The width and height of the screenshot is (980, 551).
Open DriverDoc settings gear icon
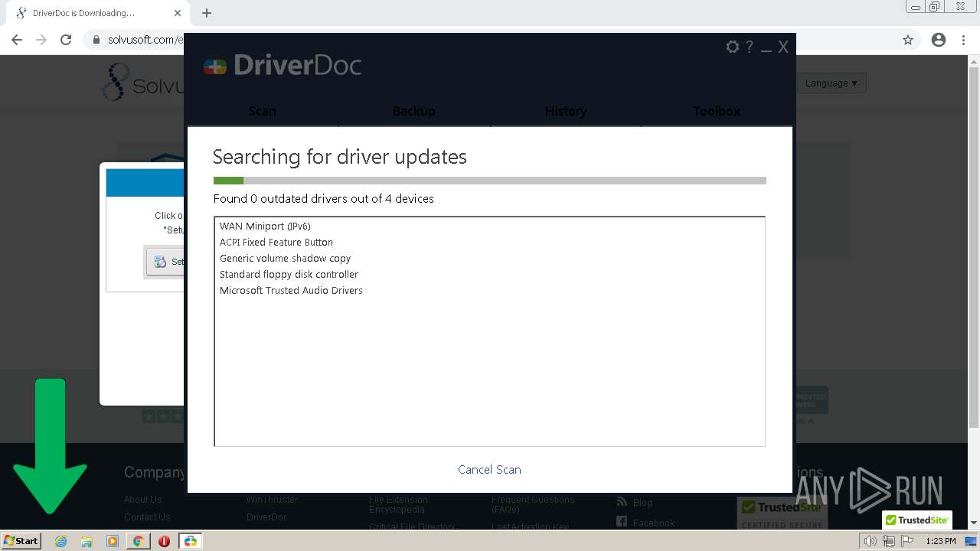(x=733, y=47)
